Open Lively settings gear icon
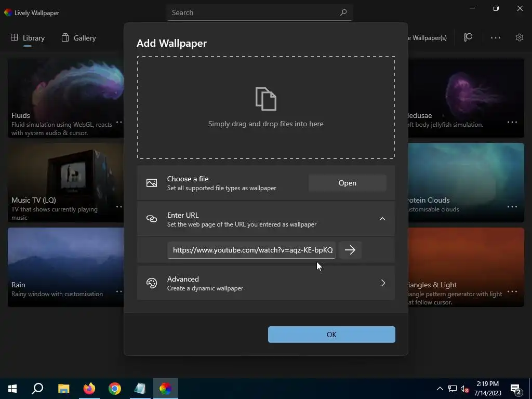 519,37
